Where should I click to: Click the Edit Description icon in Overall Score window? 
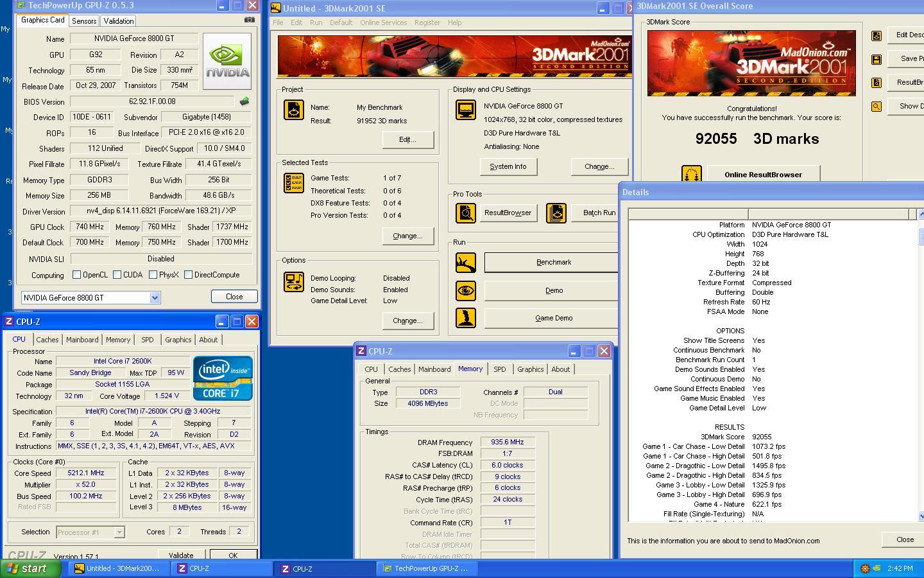point(877,35)
